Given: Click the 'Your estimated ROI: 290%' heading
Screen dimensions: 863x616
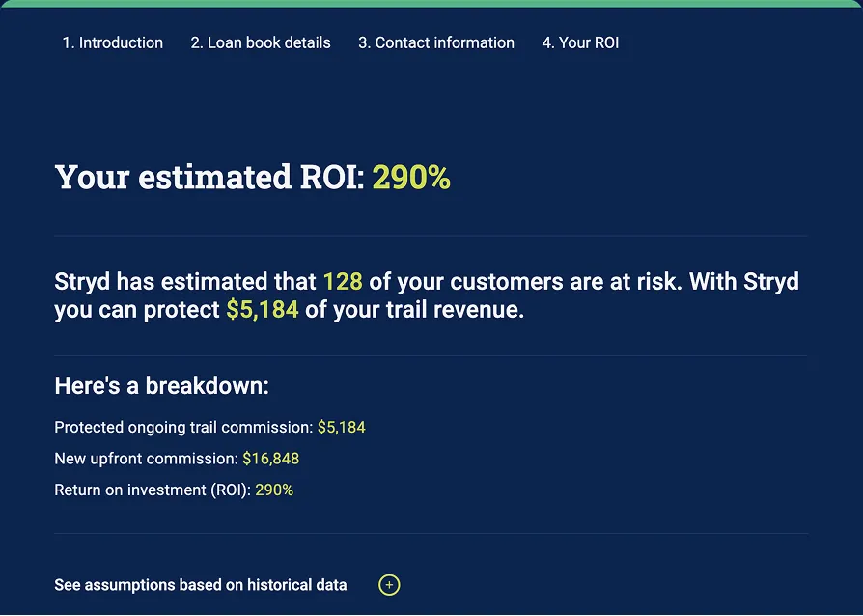Looking at the screenshot, I should (x=253, y=178).
